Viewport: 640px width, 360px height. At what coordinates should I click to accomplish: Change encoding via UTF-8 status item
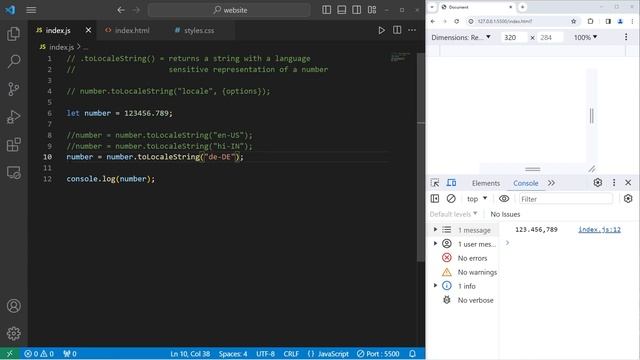tap(265, 354)
